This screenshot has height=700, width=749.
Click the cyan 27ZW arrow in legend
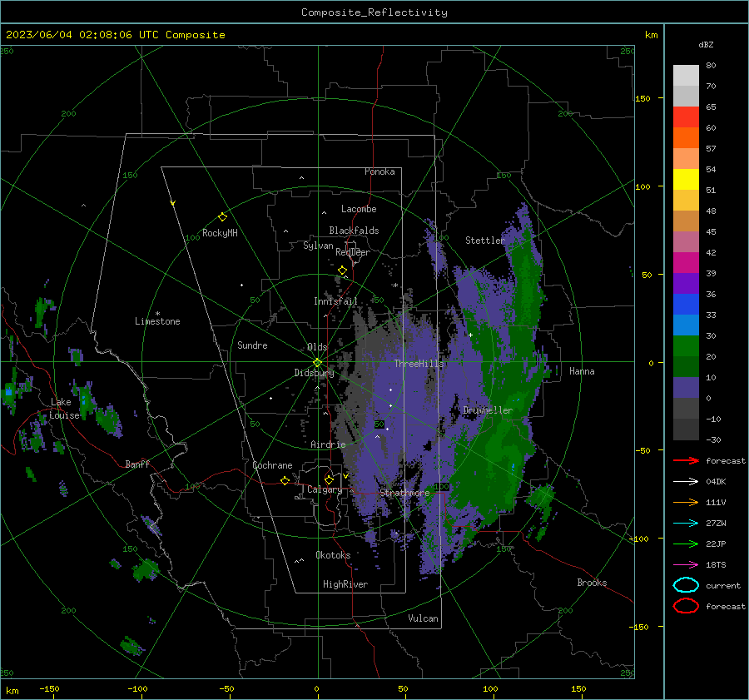[686, 524]
